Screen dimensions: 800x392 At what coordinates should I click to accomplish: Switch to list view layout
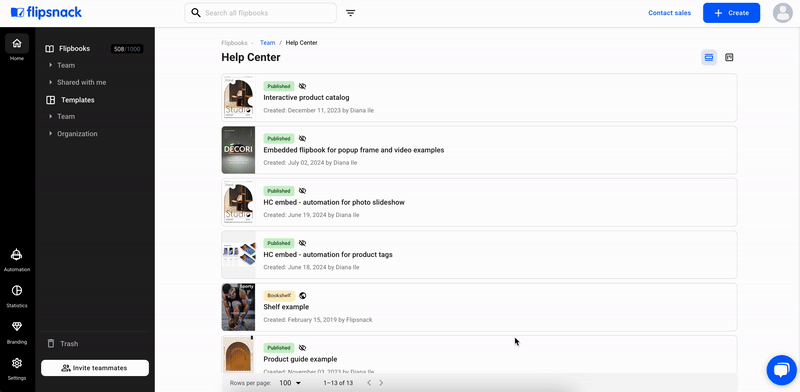pos(709,58)
